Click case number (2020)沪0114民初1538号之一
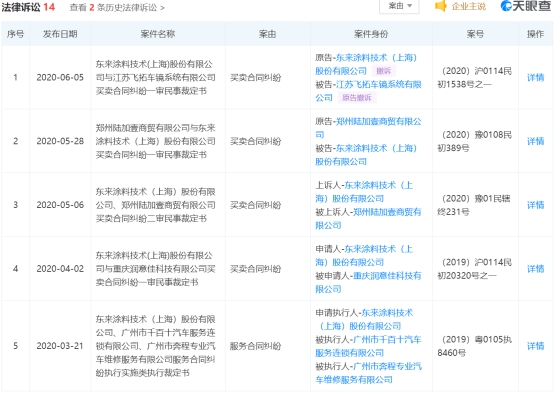The image size is (554, 393). point(475,78)
